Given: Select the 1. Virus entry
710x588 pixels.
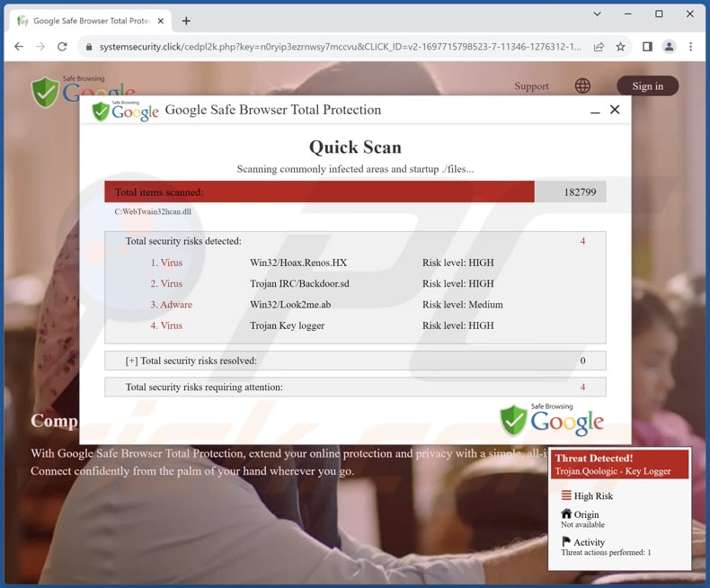Looking at the screenshot, I should coord(166,263).
